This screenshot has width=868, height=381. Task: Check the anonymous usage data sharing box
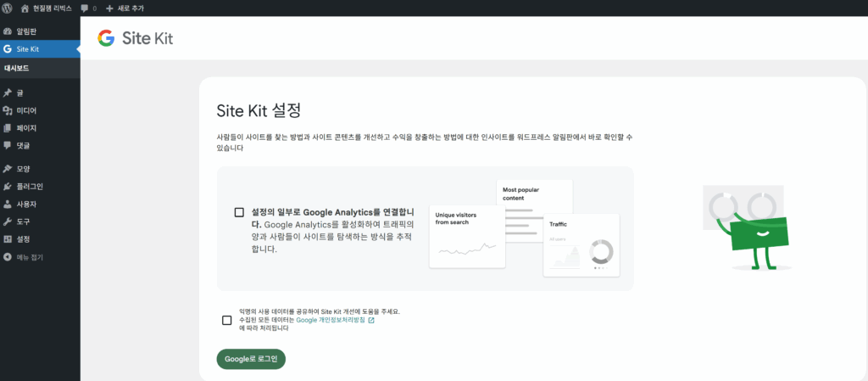pos(226,320)
